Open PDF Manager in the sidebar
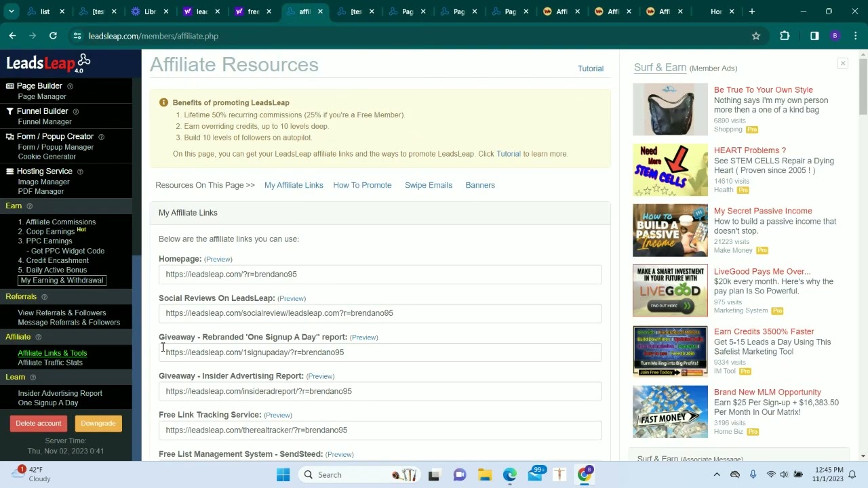The image size is (868, 488). point(41,191)
